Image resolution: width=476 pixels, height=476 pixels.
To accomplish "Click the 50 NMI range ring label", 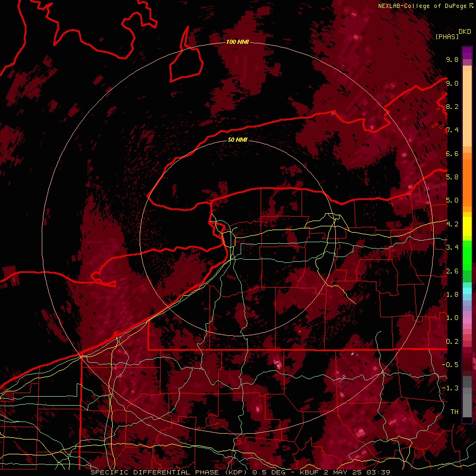I will click(x=237, y=140).
